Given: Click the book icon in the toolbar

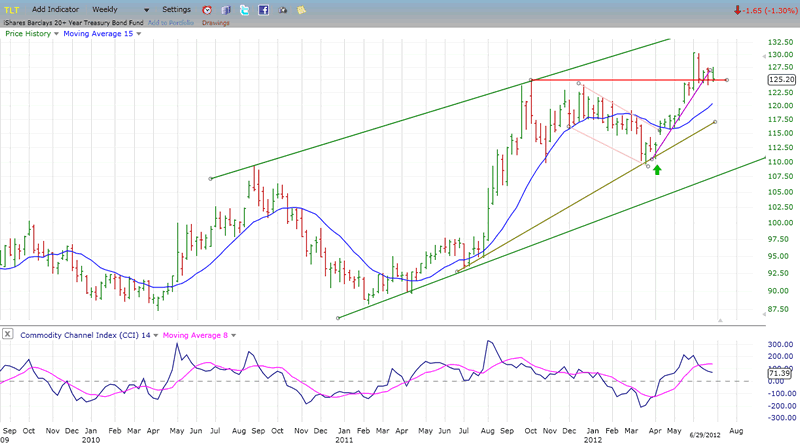Looking at the screenshot, I should click(225, 9).
